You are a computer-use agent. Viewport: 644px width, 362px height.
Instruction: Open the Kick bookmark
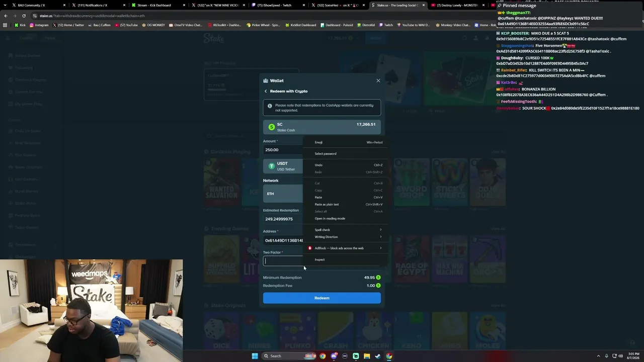click(20, 25)
